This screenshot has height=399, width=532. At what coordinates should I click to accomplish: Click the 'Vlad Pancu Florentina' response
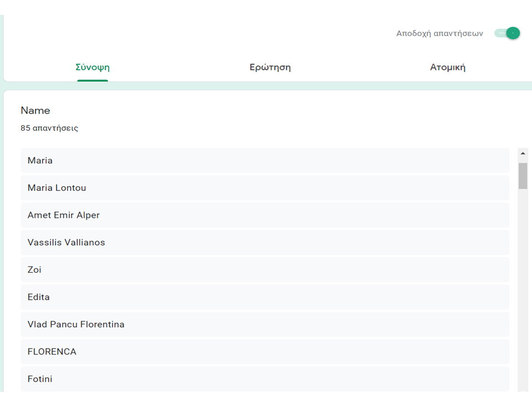[265, 324]
